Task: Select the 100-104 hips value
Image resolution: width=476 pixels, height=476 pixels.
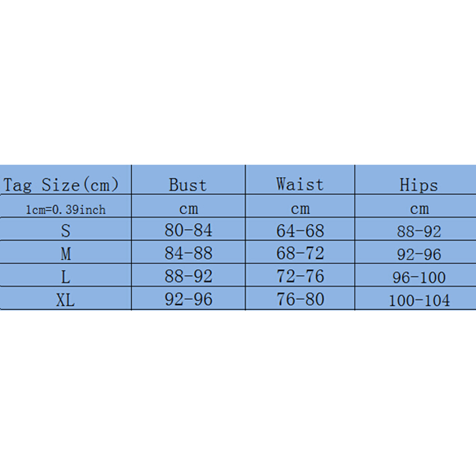Action: click(419, 300)
